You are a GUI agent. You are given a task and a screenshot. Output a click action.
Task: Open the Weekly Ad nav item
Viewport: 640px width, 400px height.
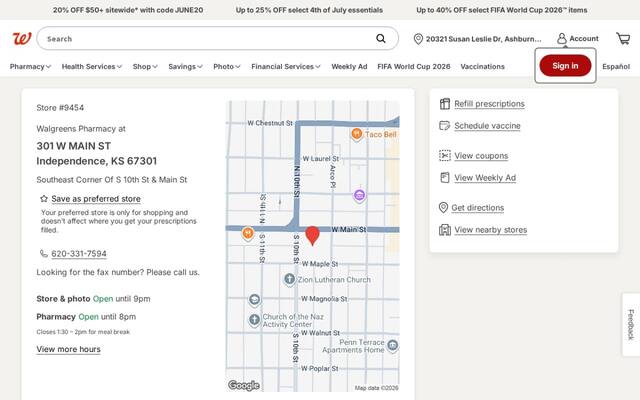pyautogui.click(x=349, y=67)
